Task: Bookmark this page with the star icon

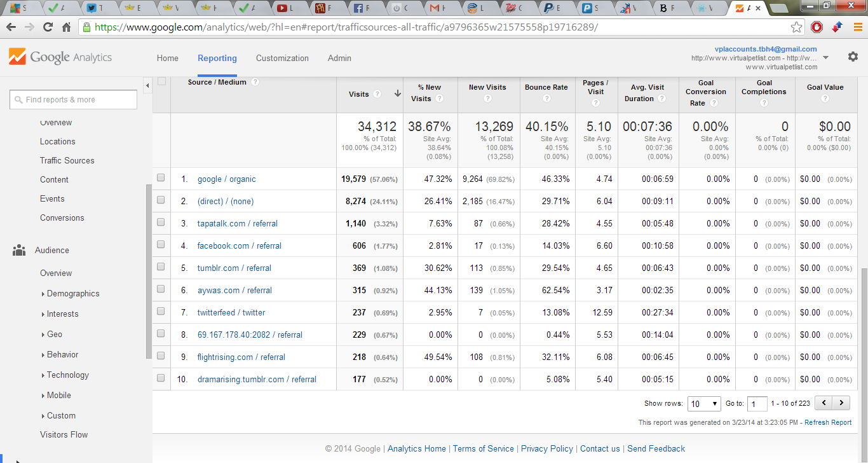Action: click(796, 27)
